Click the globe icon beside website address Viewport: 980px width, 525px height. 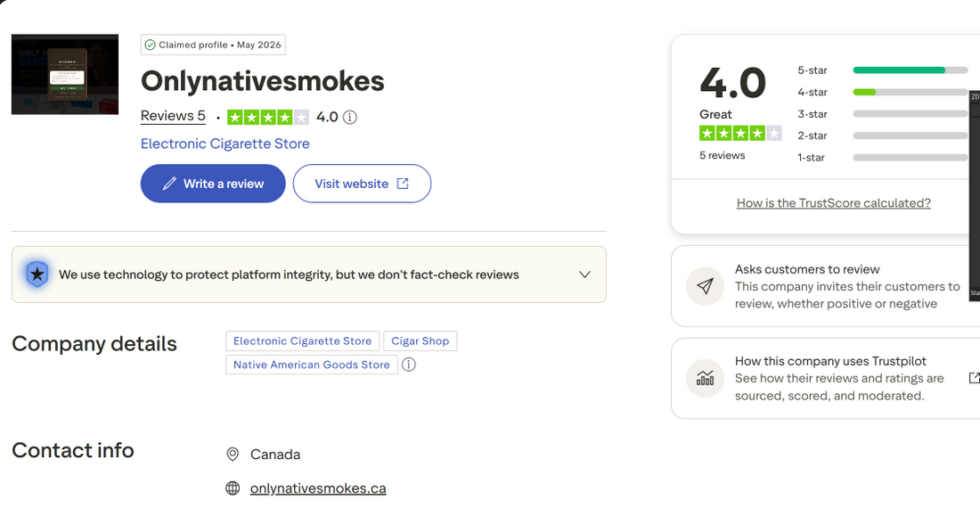[x=233, y=488]
